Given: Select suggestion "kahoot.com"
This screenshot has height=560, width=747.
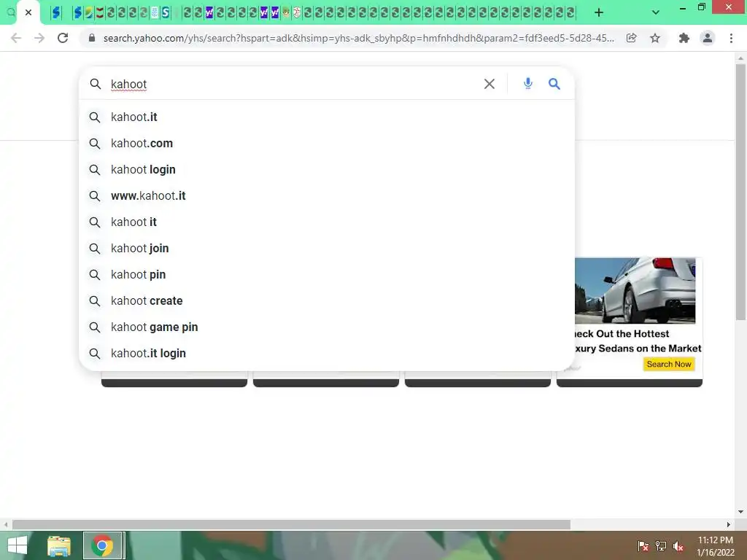Looking at the screenshot, I should [x=326, y=144].
